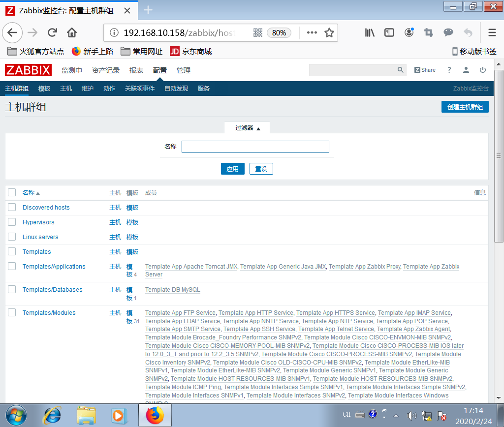Launch Internet Explorer from the taskbar

(52, 415)
